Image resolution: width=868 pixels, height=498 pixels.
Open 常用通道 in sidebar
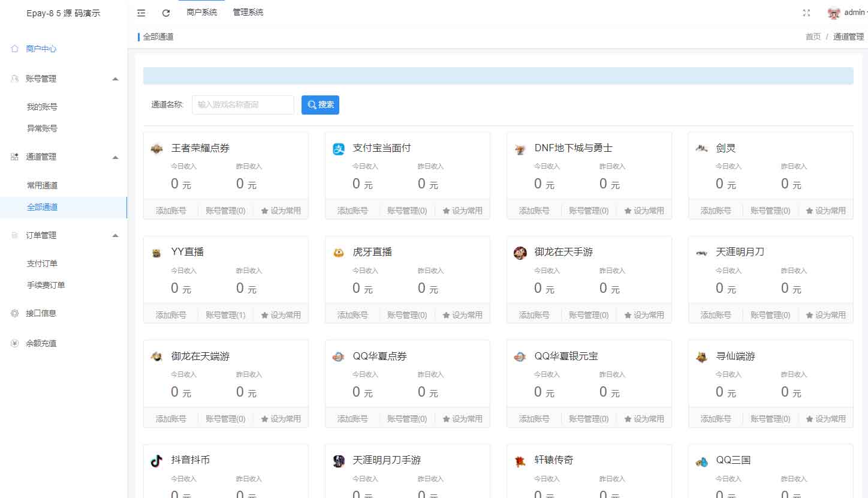pyautogui.click(x=42, y=185)
